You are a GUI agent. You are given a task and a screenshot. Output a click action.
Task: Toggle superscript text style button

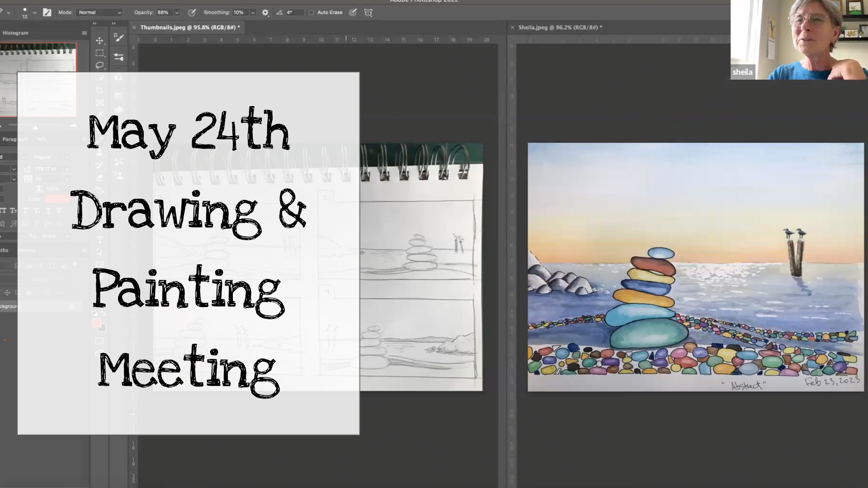[26, 211]
